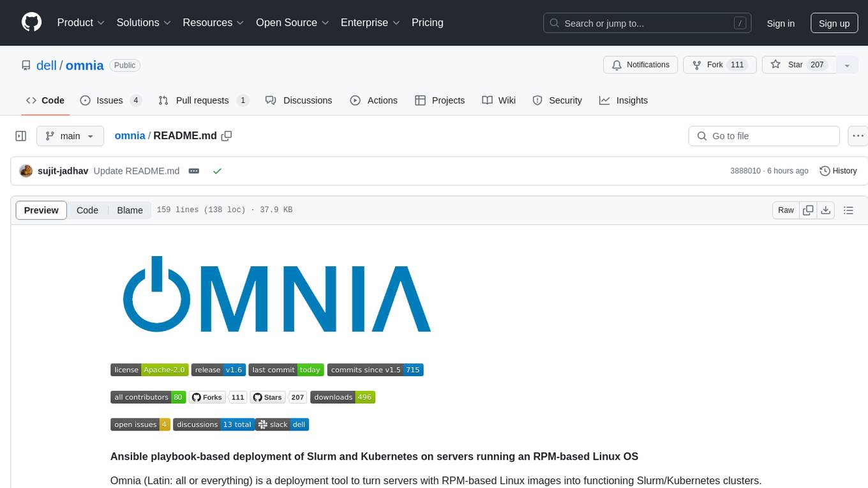Expand the commit message details ellipsis

tap(194, 171)
